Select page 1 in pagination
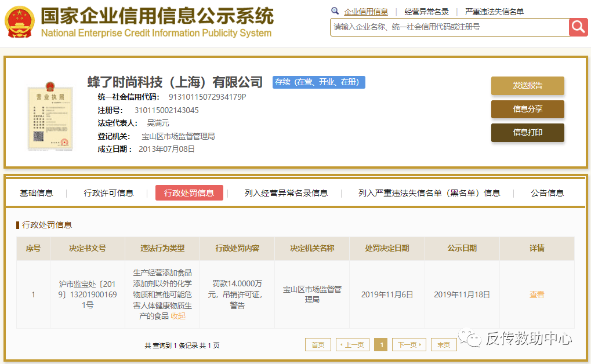This screenshot has width=591, height=364. [380, 345]
